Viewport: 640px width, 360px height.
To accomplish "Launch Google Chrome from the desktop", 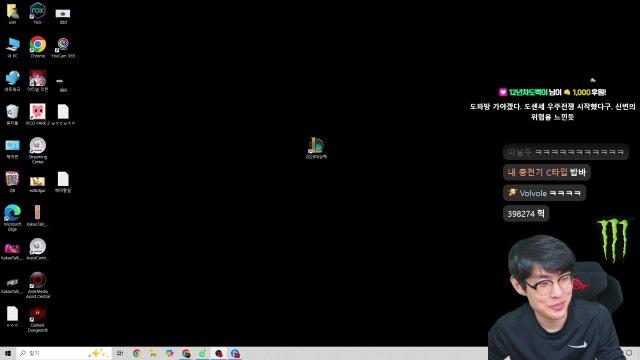I will pyautogui.click(x=38, y=47).
